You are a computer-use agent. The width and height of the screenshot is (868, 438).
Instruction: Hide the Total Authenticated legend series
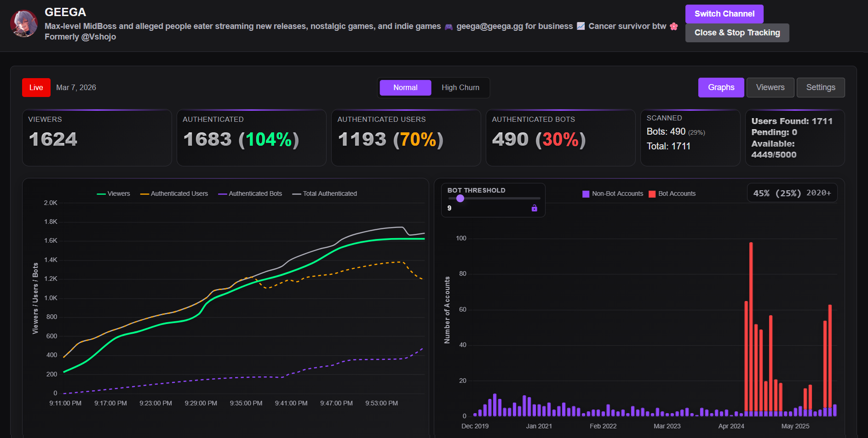tap(324, 194)
